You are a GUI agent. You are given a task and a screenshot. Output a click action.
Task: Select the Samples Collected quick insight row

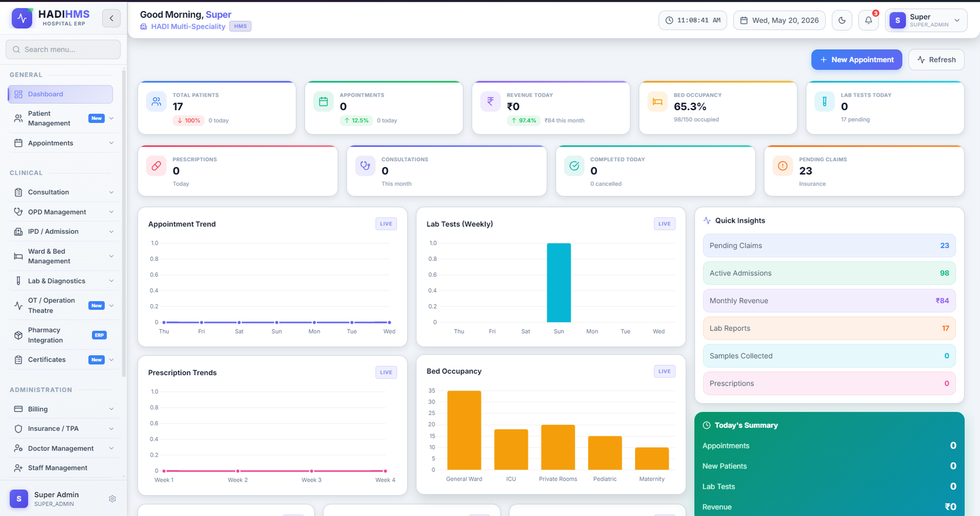point(829,356)
